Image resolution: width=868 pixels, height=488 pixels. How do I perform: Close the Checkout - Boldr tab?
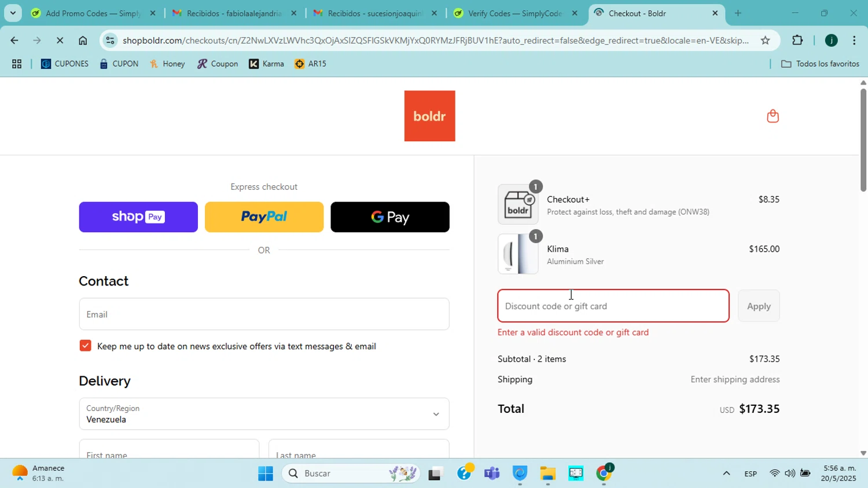(715, 13)
